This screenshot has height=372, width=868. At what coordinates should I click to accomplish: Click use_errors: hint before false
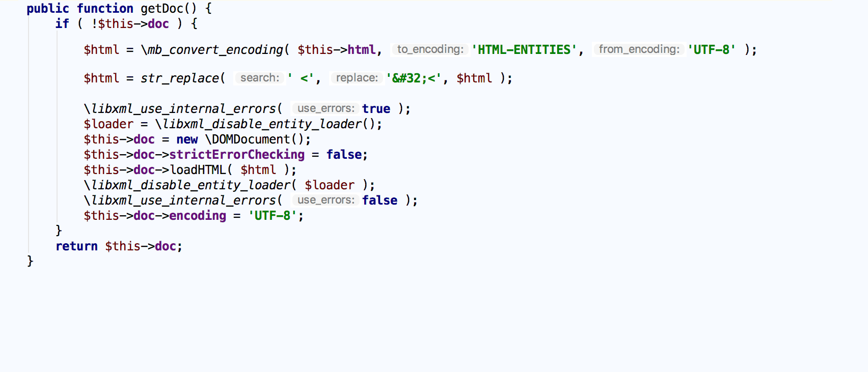tap(325, 200)
